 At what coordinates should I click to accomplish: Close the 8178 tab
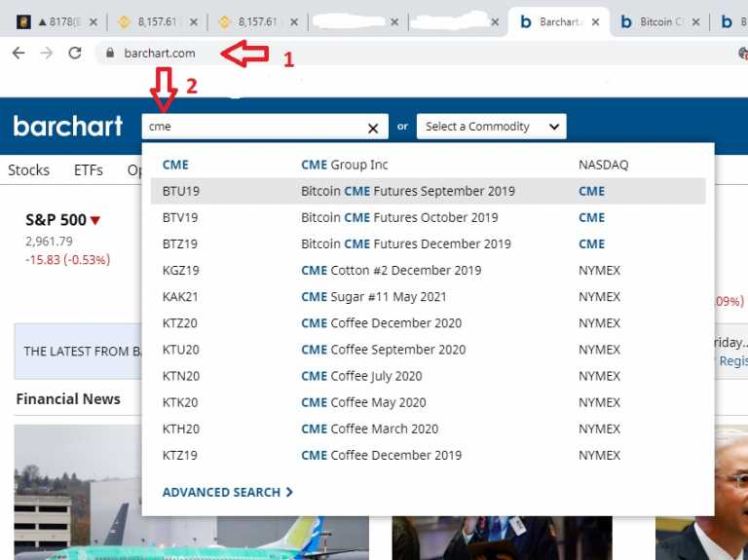click(x=93, y=22)
